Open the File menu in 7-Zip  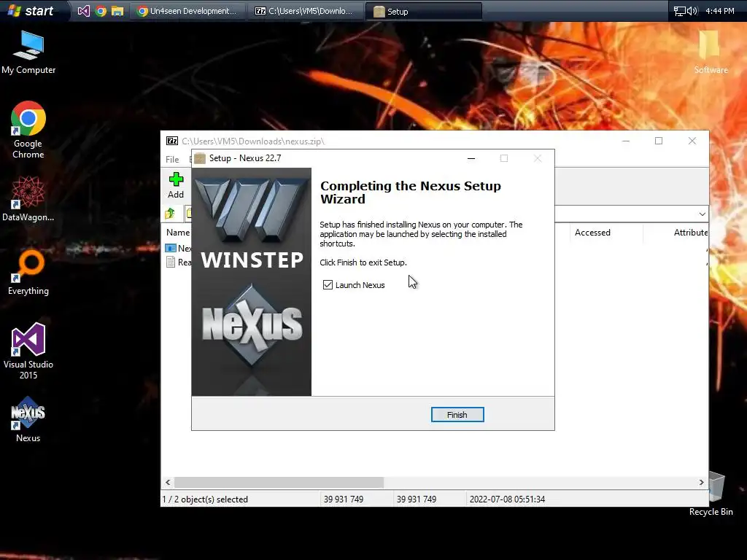coord(172,160)
